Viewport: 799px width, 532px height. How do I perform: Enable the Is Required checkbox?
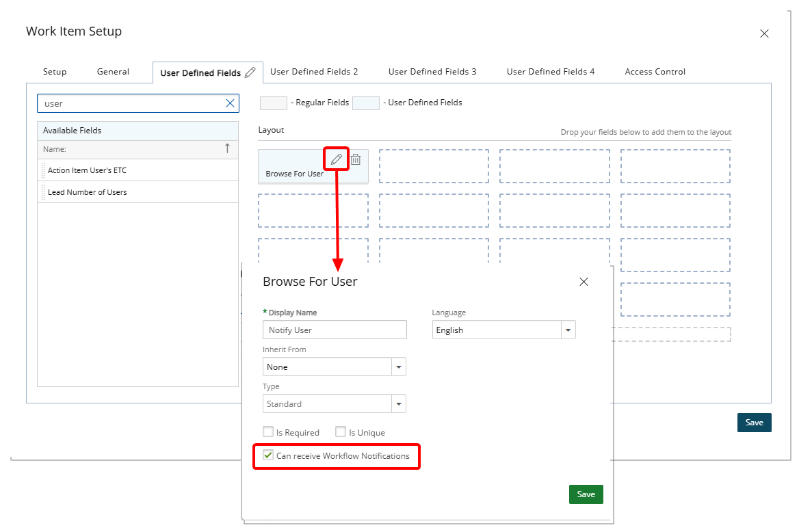(x=268, y=432)
